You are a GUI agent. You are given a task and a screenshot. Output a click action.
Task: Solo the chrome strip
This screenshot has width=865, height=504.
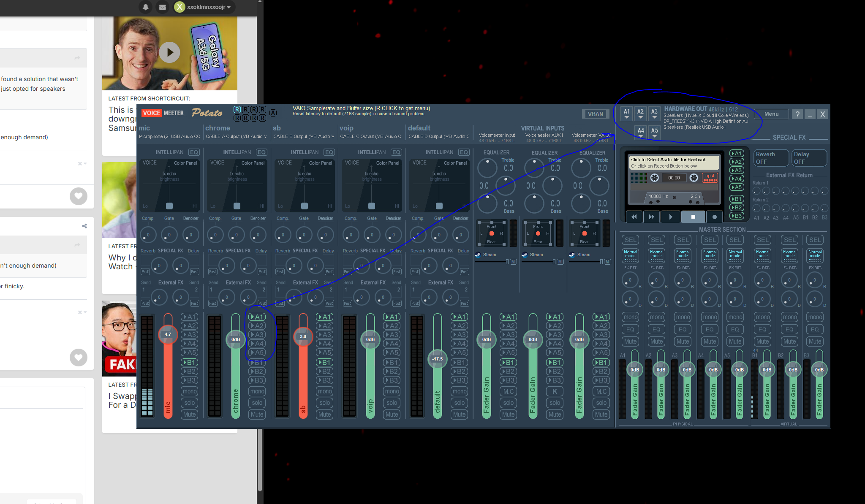tap(257, 403)
